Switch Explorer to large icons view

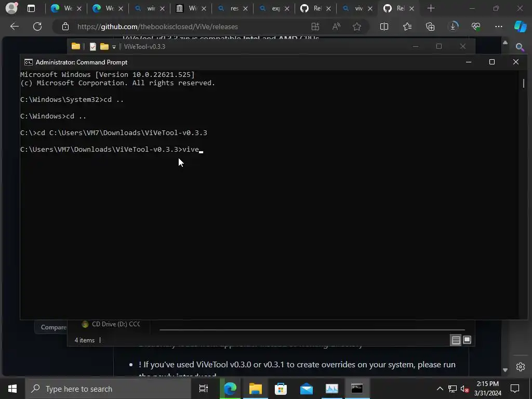467,340
